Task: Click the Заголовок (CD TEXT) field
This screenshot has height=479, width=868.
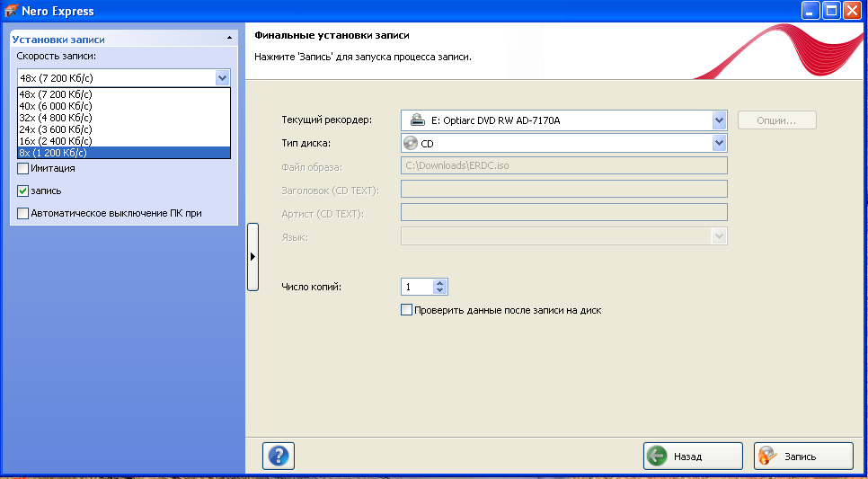Action: pos(564,189)
